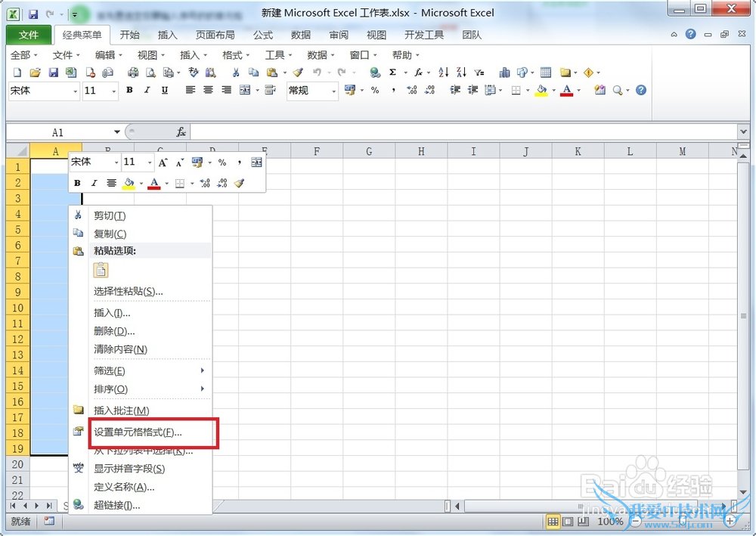Click the hyperlink globe icon in toolbar
Image resolution: width=756 pixels, height=536 pixels.
coord(375,73)
